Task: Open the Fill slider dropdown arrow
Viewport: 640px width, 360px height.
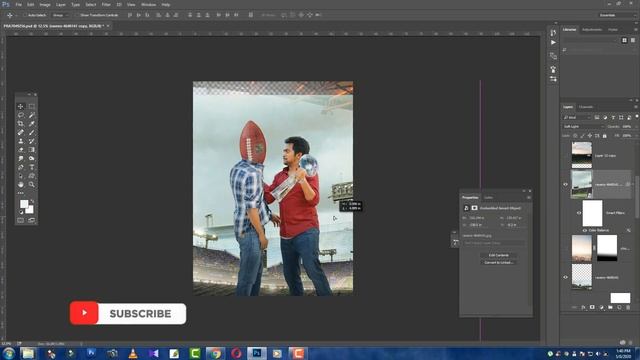Action: point(635,136)
